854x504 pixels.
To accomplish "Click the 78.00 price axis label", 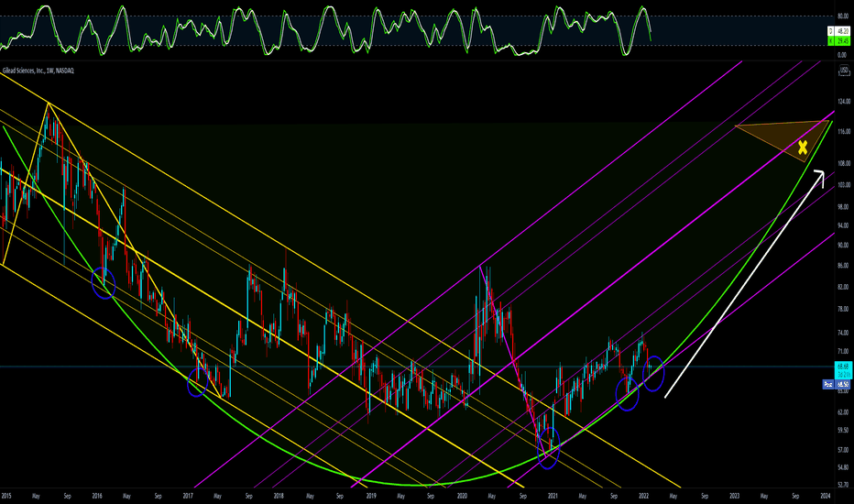I will (843, 310).
